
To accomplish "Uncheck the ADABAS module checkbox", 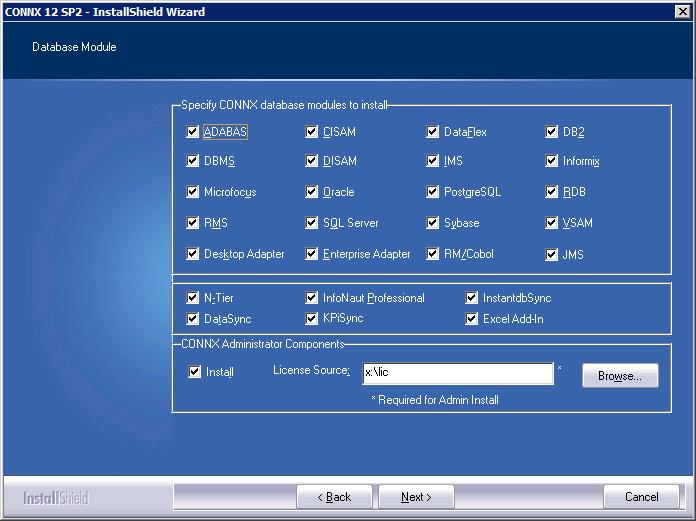I will tap(192, 132).
